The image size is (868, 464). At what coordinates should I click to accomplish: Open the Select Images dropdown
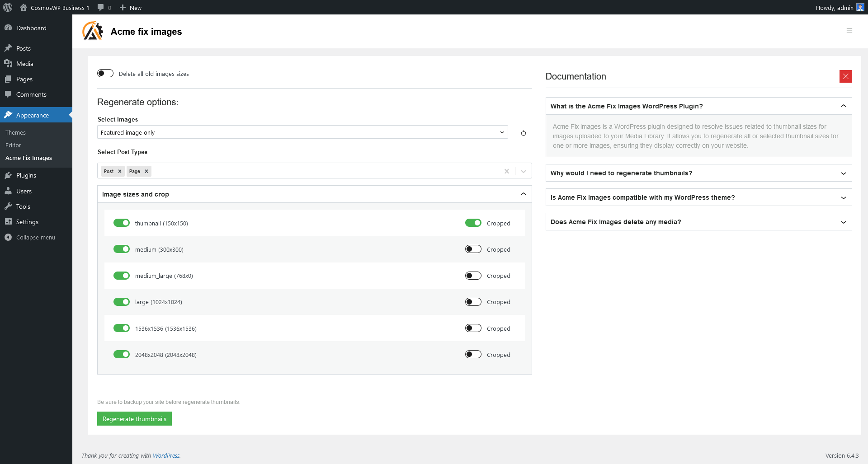pyautogui.click(x=302, y=132)
